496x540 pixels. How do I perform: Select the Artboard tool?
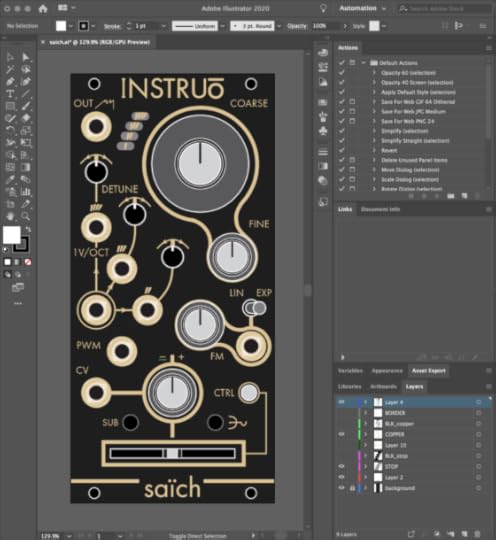(x=10, y=204)
